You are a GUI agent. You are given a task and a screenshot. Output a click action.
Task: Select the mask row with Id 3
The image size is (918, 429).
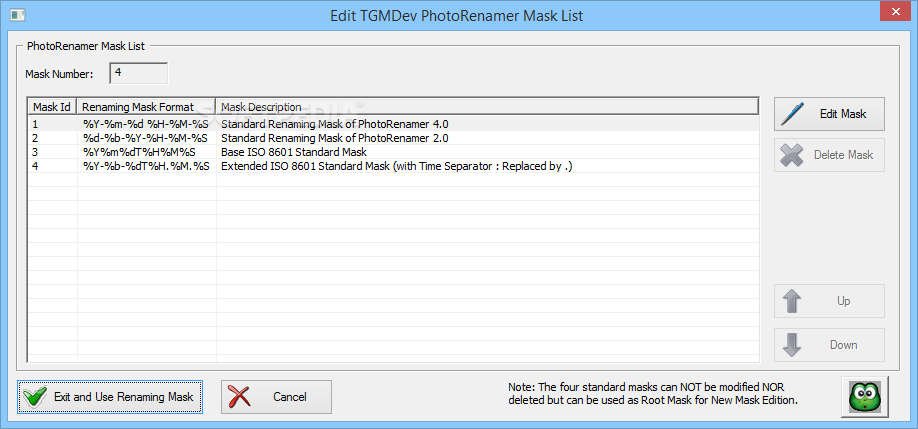[393, 152]
